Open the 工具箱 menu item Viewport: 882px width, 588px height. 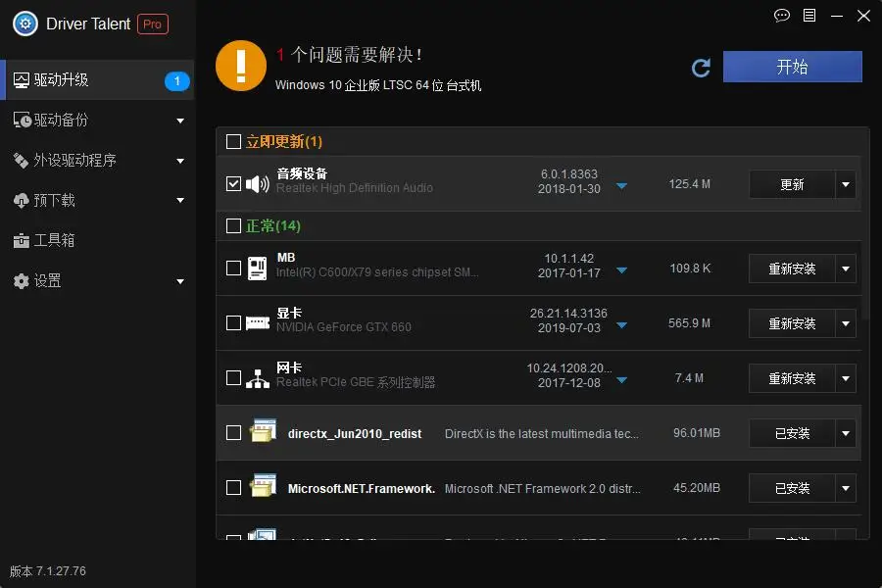[x=97, y=241]
